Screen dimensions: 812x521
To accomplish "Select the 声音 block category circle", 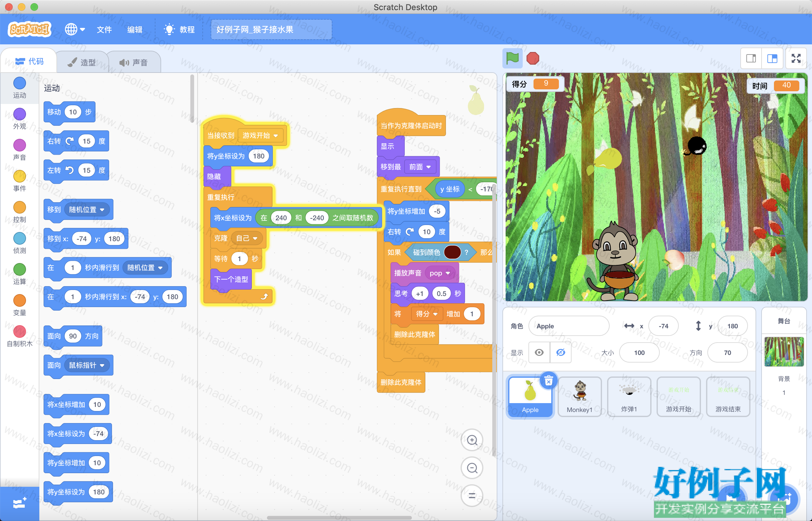I will (20, 145).
